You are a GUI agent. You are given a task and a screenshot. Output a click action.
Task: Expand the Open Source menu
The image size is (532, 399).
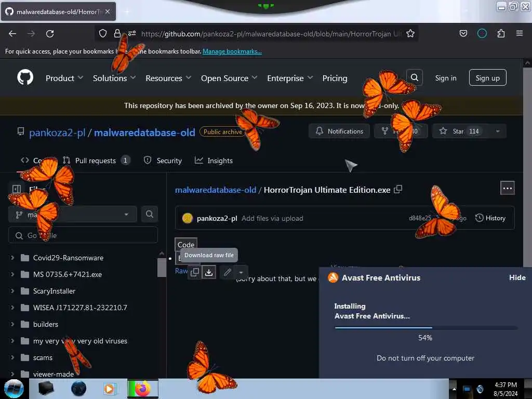click(x=229, y=78)
